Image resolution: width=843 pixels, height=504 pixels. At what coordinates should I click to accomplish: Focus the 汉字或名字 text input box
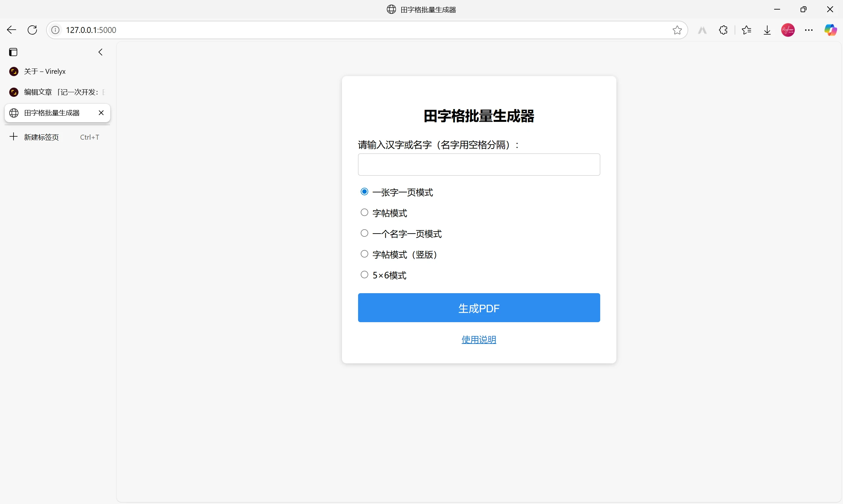tap(479, 164)
